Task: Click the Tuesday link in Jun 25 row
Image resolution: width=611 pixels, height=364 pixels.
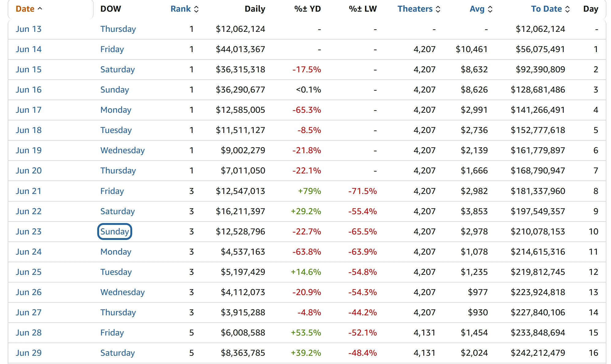Action: pyautogui.click(x=116, y=272)
